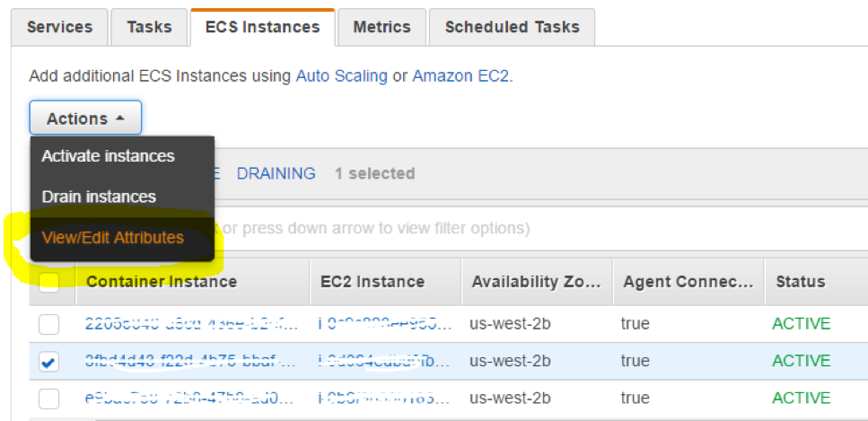The height and width of the screenshot is (421, 868).
Task: Uncheck the selected second instance row
Action: [x=48, y=361]
